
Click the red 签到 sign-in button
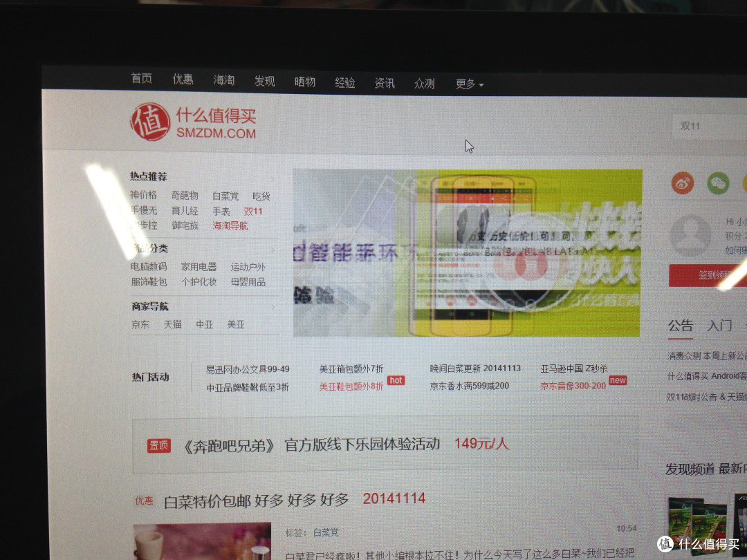tap(708, 275)
